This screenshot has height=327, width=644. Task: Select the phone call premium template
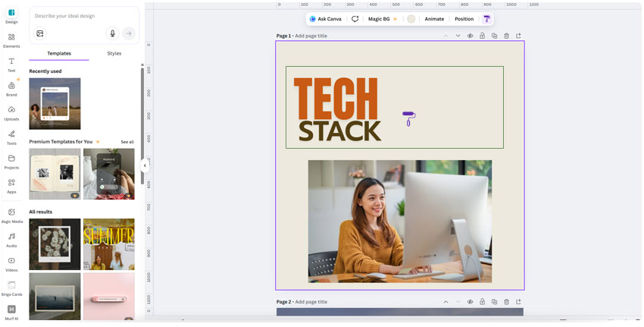pyautogui.click(x=109, y=174)
